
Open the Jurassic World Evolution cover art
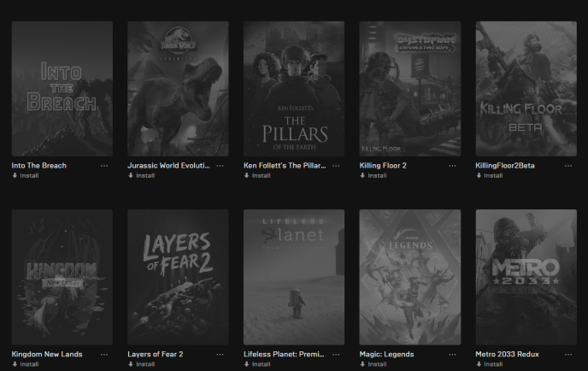pyautogui.click(x=178, y=89)
